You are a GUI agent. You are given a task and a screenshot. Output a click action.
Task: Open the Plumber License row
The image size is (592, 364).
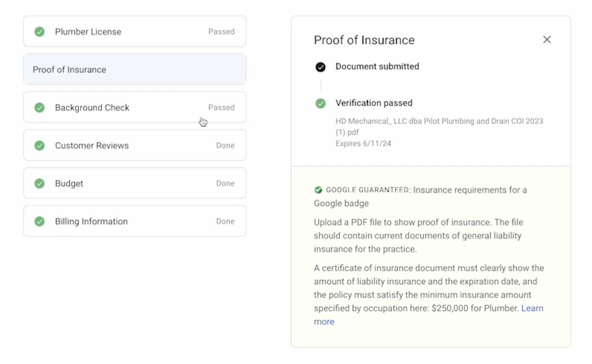point(135,31)
